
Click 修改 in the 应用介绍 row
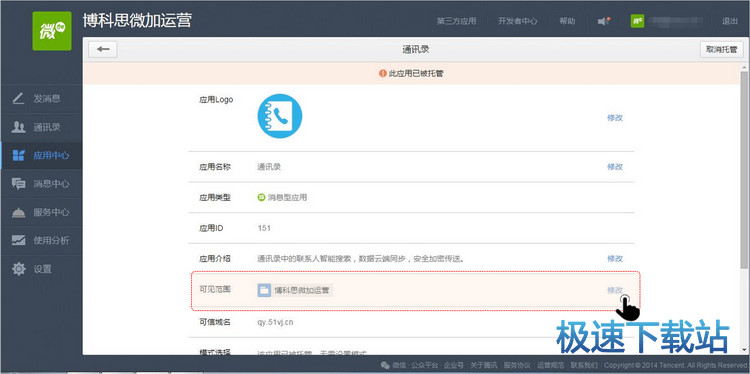click(615, 259)
